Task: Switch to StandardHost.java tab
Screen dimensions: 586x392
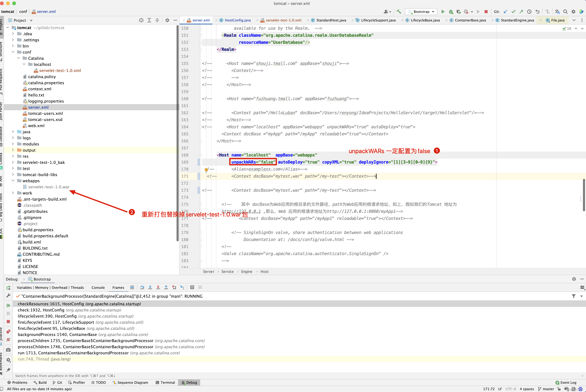Action: tap(331, 20)
